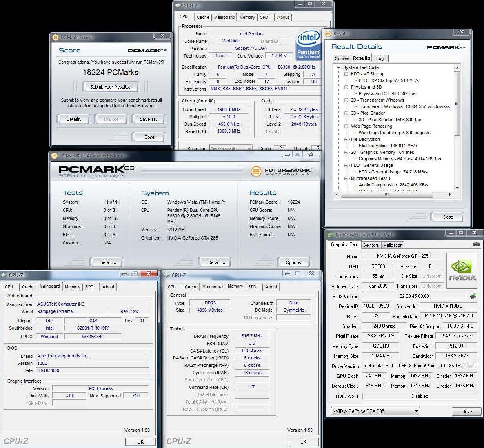Collapse the HDD - XP Startup node
Image resolution: width=484 pixels, height=448 pixels.
pyautogui.click(x=346, y=74)
